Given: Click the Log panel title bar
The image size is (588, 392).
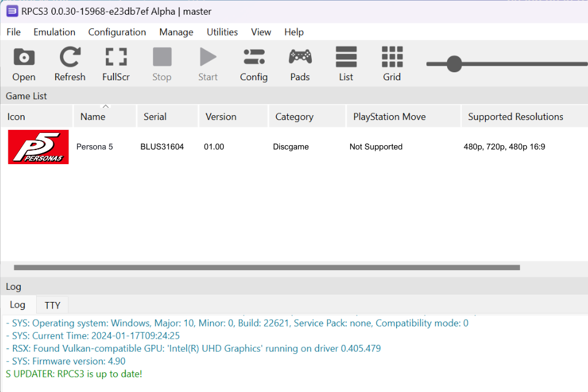Looking at the screenshot, I should pyautogui.click(x=294, y=287).
